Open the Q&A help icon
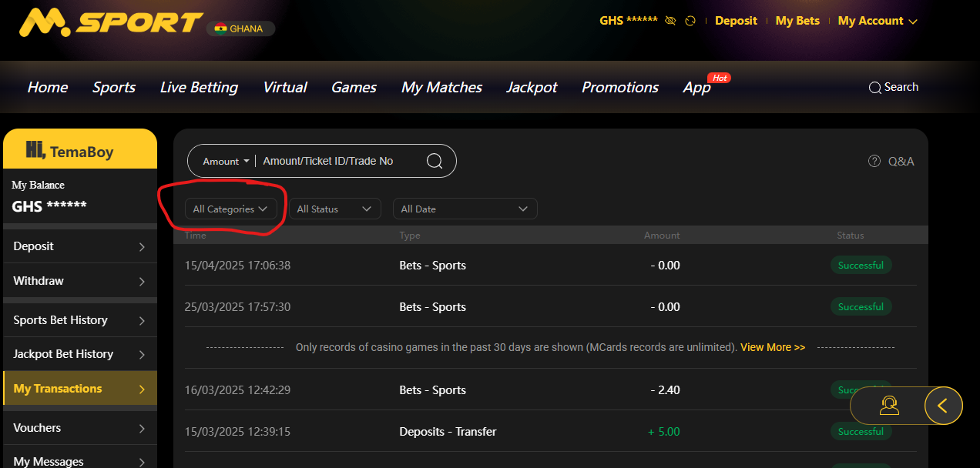980x468 pixels. (x=874, y=161)
